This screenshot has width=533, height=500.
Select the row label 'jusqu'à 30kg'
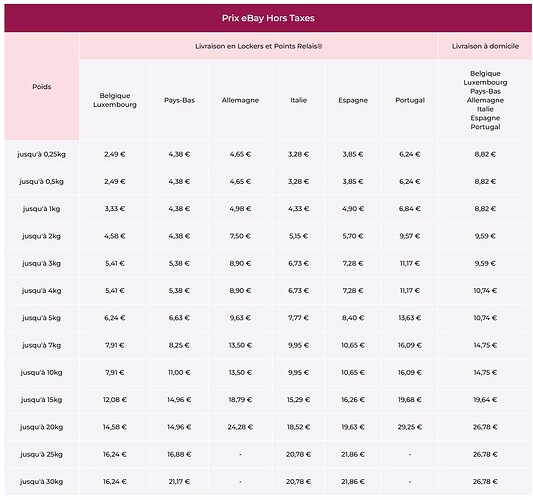coord(41,482)
